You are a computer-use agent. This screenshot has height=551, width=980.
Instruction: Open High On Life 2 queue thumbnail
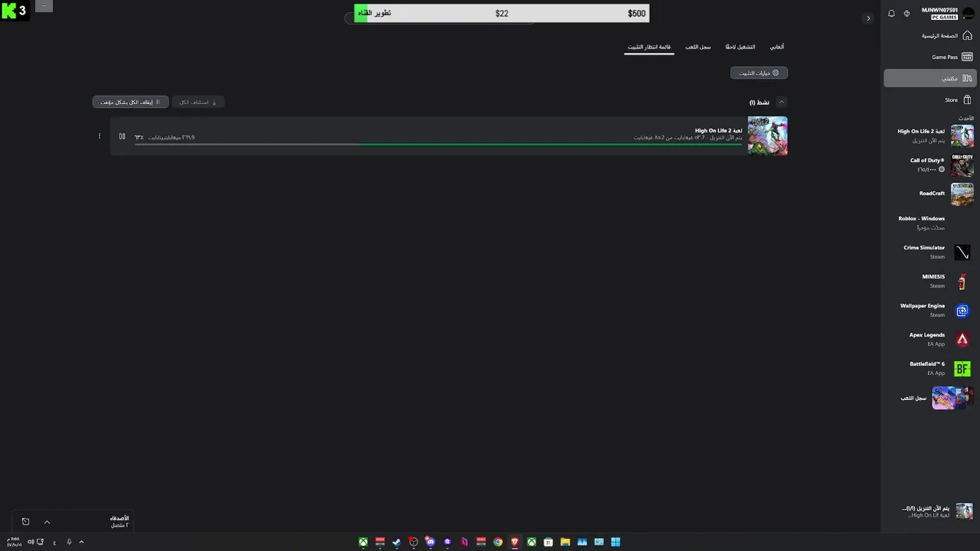(x=767, y=135)
